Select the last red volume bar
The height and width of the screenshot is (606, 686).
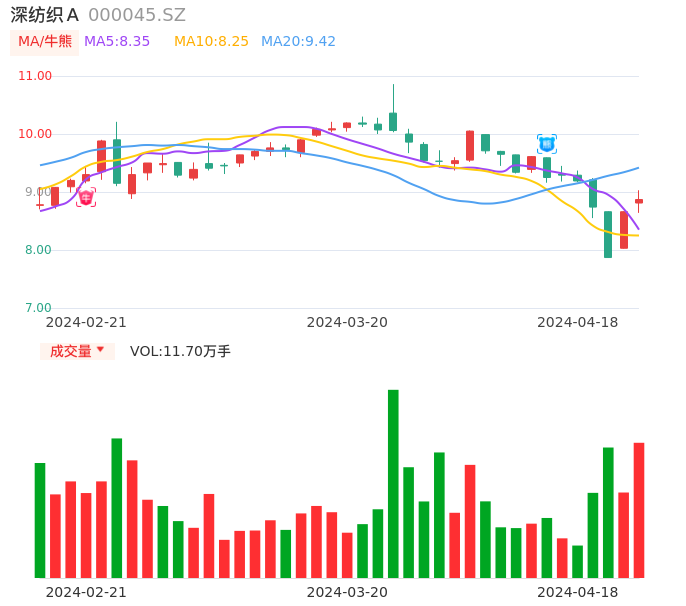[x=639, y=510]
